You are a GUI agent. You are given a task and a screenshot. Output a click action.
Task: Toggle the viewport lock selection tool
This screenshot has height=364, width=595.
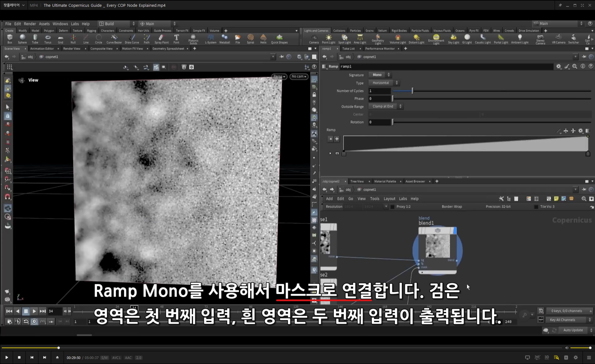pyautogui.click(x=8, y=116)
